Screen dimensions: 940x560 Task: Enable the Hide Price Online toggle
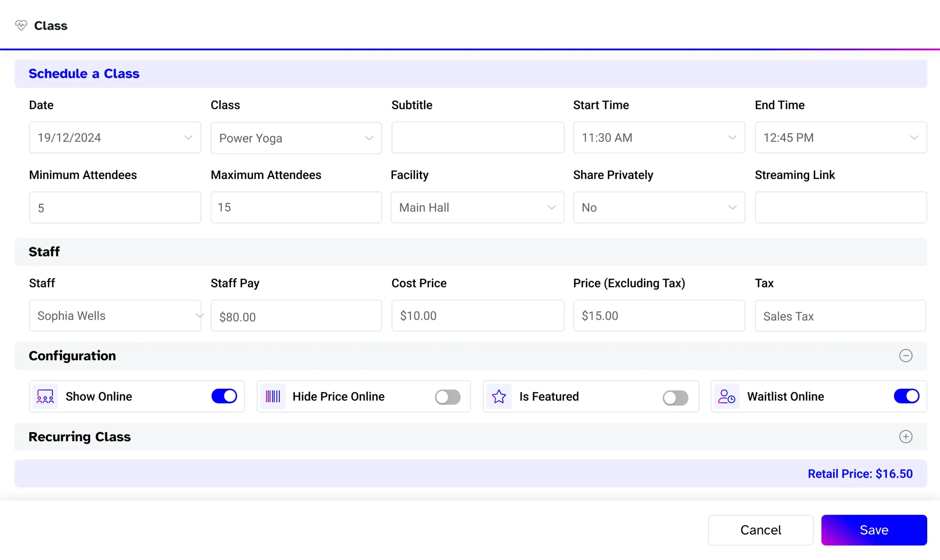click(x=447, y=397)
